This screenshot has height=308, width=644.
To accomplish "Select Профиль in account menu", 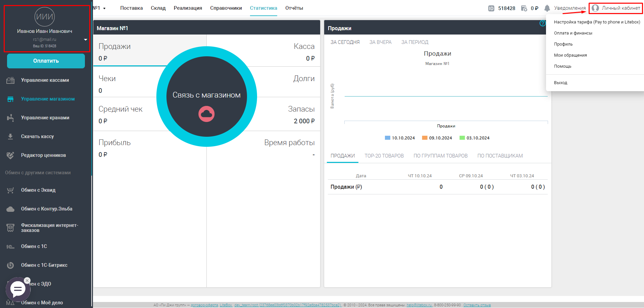I will point(563,44).
